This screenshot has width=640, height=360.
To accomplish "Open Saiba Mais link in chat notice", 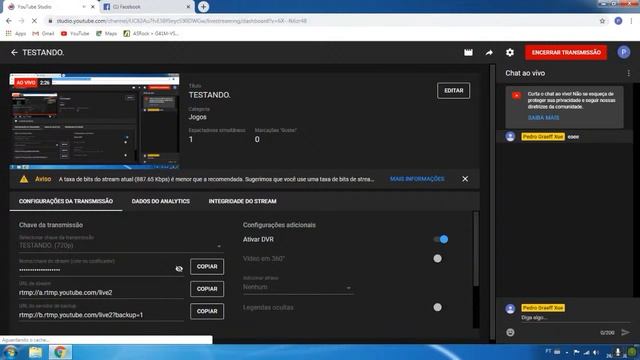I will (x=543, y=118).
